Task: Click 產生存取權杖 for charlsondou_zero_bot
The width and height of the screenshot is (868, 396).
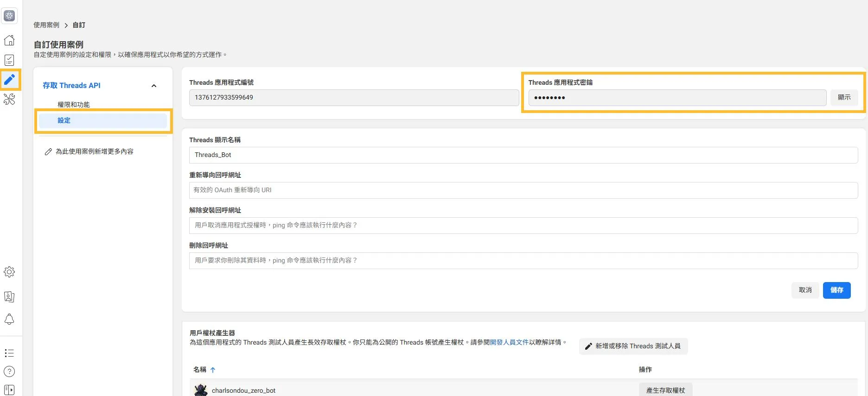Action: click(x=665, y=390)
